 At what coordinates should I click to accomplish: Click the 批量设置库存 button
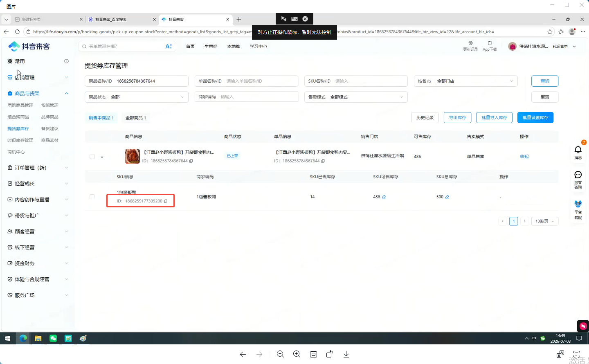point(535,118)
